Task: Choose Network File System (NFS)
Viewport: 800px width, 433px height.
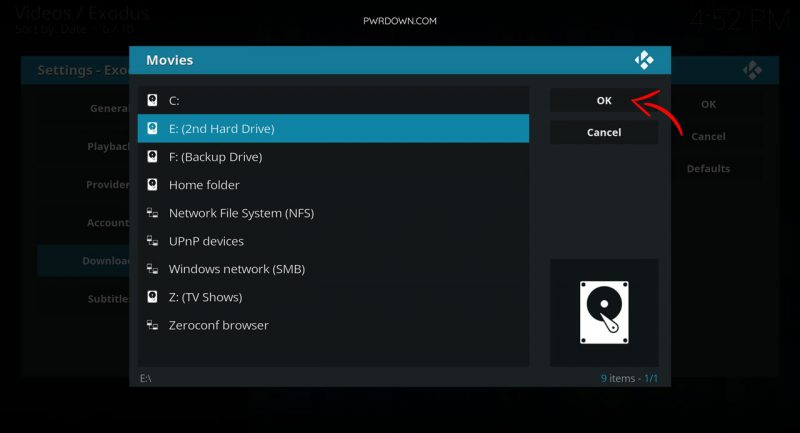Action: (333, 213)
